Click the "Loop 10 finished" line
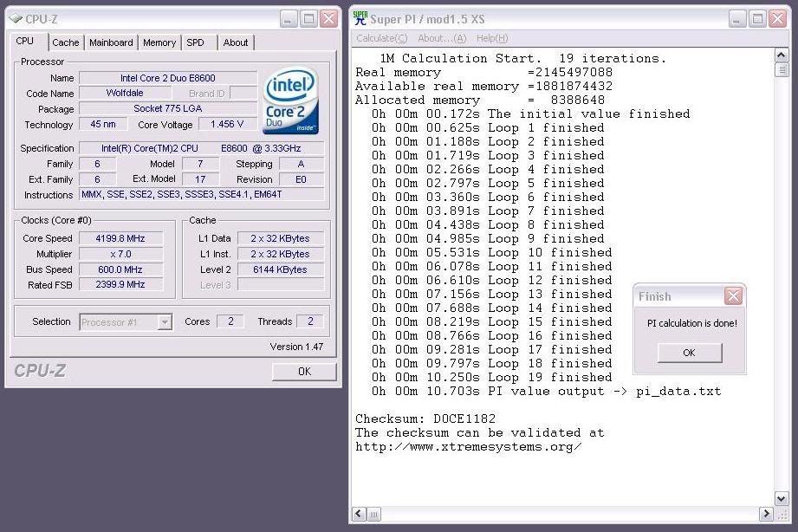Image resolution: width=798 pixels, height=532 pixels. pyautogui.click(x=491, y=252)
